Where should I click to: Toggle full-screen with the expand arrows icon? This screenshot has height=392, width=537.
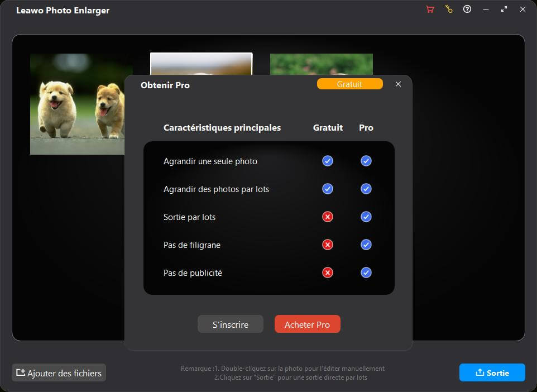tap(504, 9)
